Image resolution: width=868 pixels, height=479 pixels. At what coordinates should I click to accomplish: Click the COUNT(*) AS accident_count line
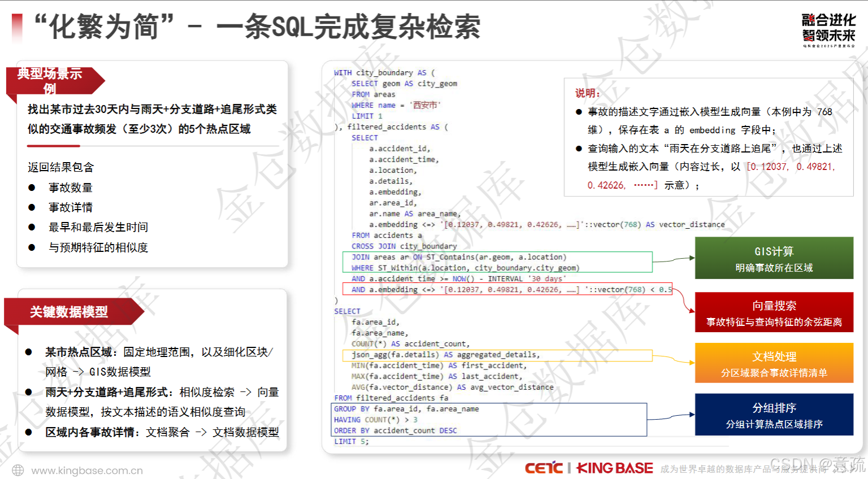410,343
